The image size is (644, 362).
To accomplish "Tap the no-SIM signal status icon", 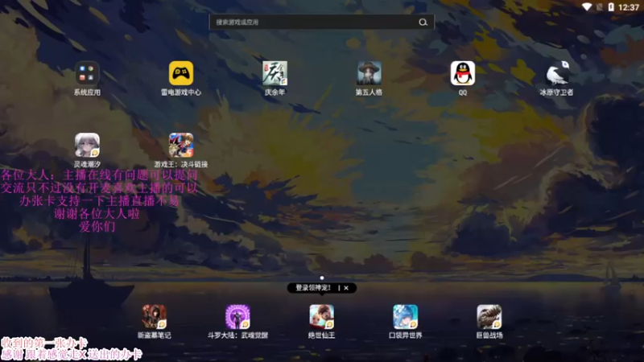I will (x=599, y=7).
